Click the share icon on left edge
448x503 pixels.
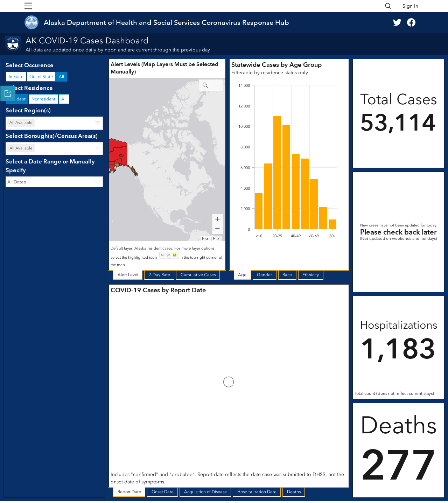click(8, 93)
